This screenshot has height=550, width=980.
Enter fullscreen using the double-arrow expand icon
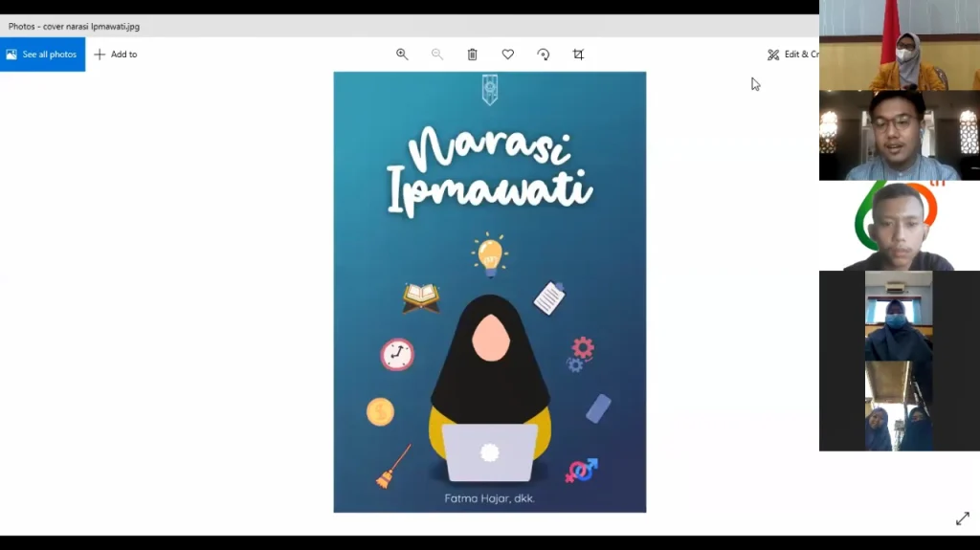[963, 518]
